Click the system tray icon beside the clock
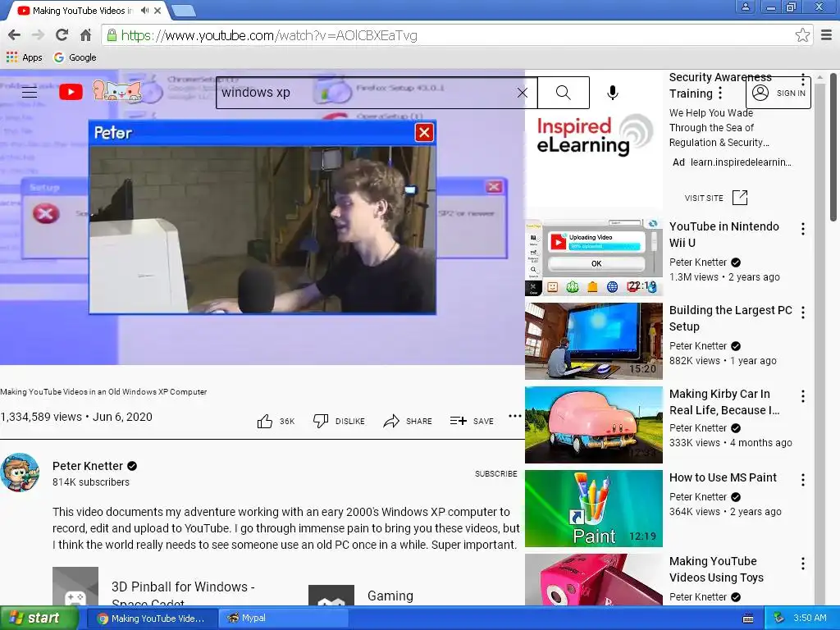This screenshot has width=840, height=630. (x=778, y=619)
